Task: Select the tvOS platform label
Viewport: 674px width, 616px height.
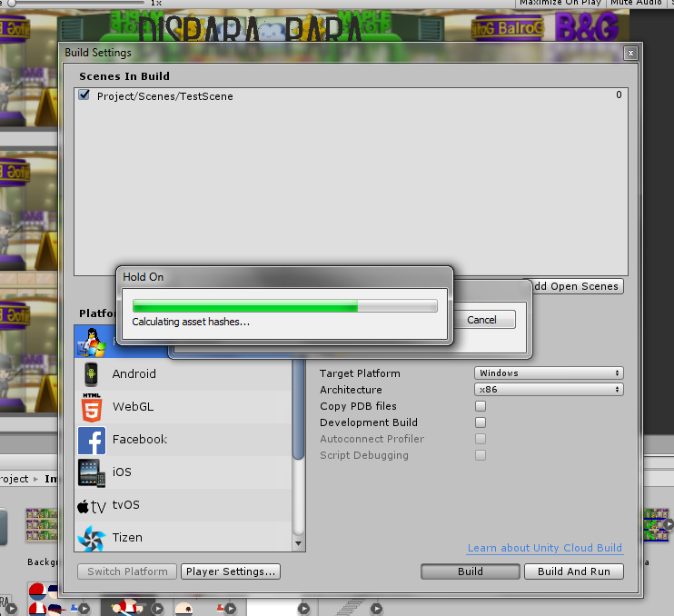Action: pyautogui.click(x=126, y=504)
